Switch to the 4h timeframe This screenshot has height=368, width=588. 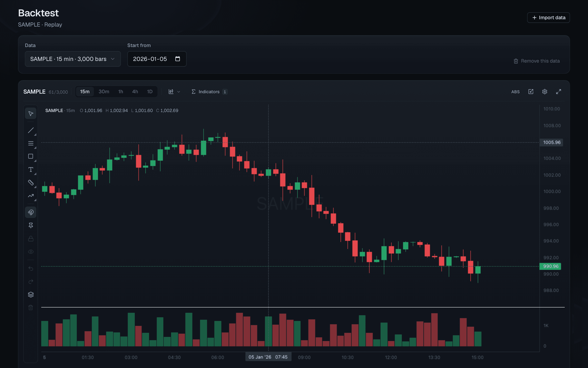pos(135,92)
